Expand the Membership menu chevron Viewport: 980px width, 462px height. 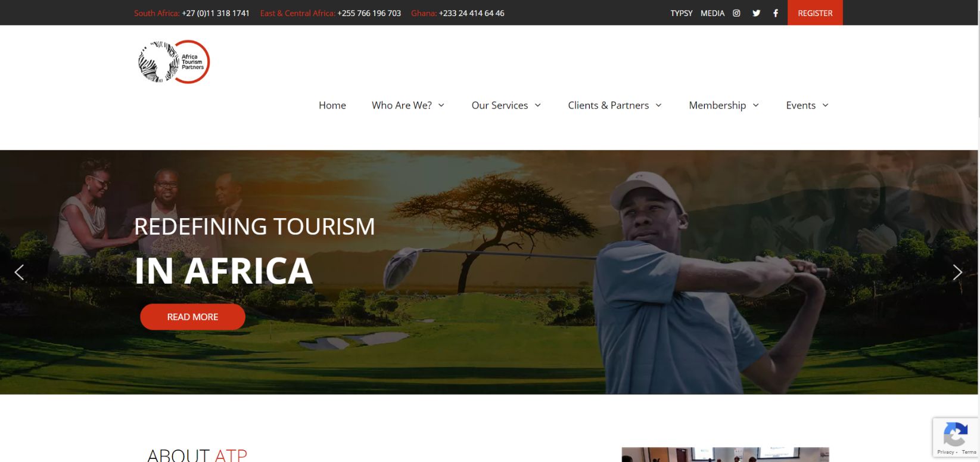coord(756,106)
